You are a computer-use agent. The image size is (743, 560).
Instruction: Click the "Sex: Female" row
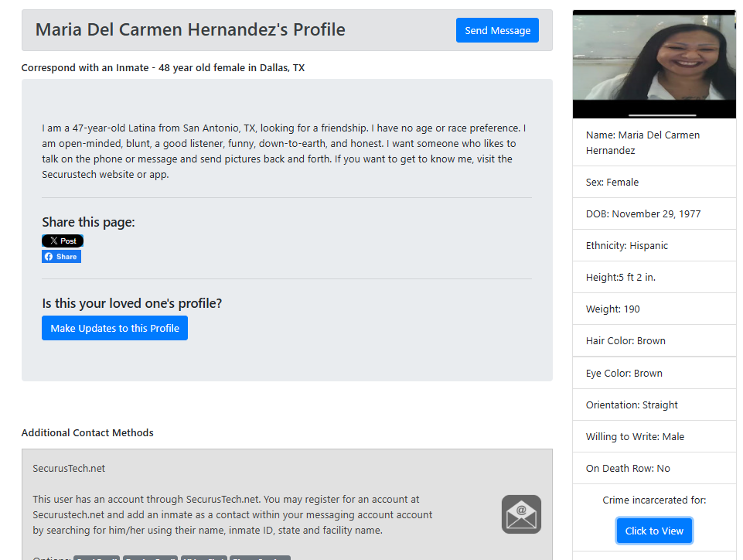pyautogui.click(x=654, y=182)
